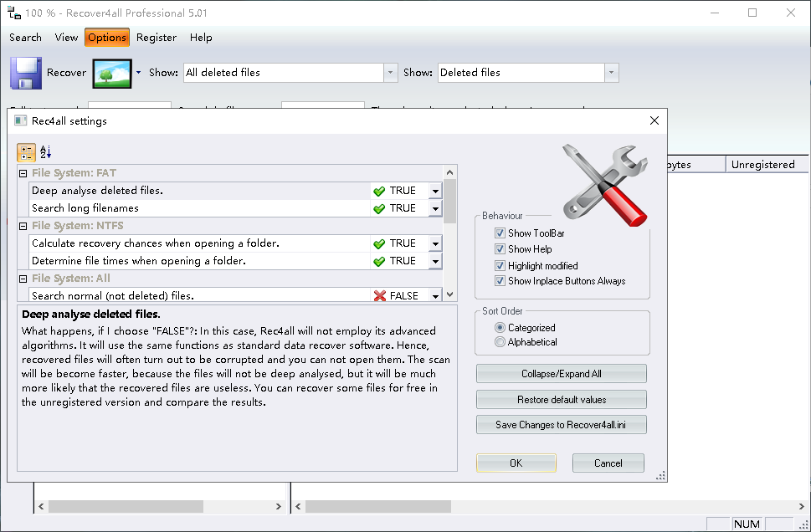This screenshot has width=811, height=532.
Task: Click the green check for Calculate recovery chances
Action: 379,243
